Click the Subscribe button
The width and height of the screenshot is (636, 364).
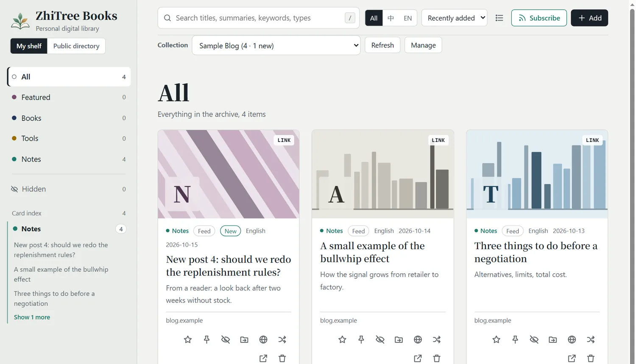click(x=539, y=18)
